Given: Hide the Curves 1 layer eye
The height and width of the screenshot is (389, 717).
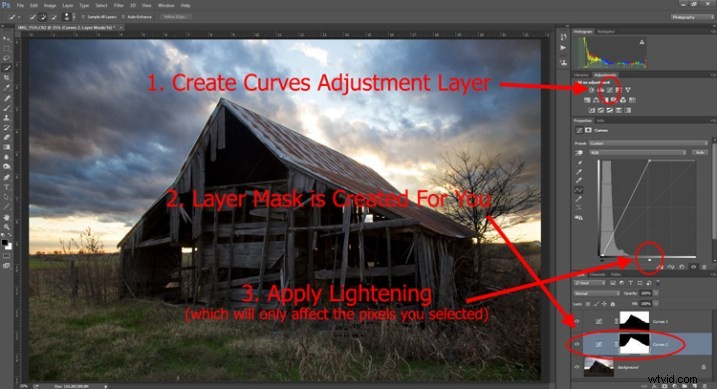Looking at the screenshot, I should [577, 321].
